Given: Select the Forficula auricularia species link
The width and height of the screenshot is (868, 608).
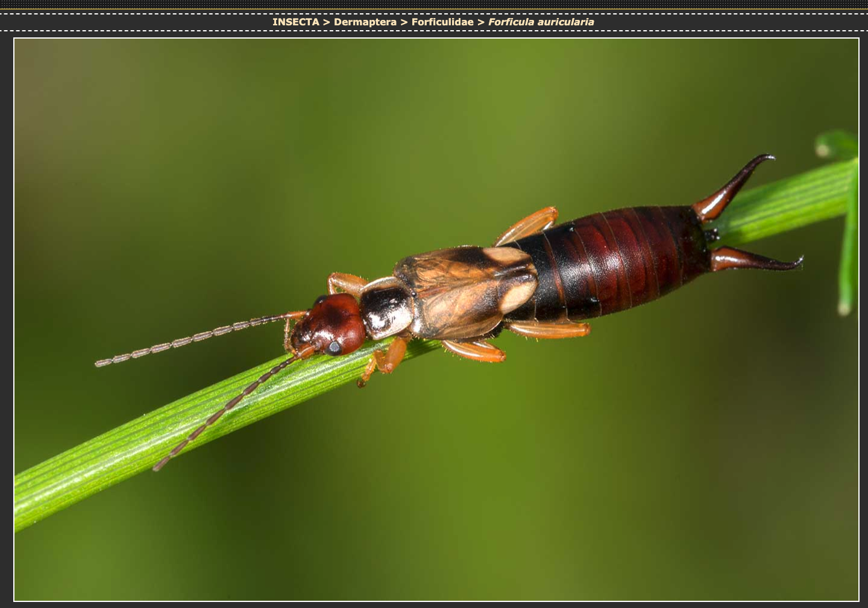Looking at the screenshot, I should (541, 22).
